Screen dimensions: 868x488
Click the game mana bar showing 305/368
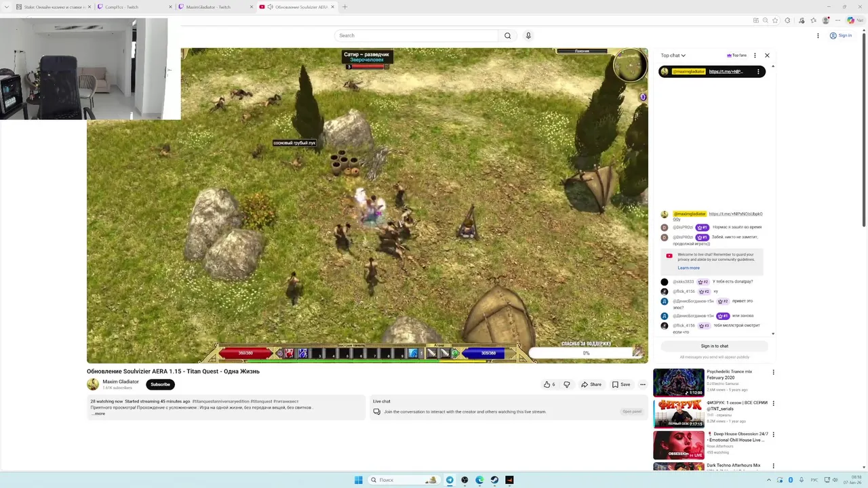coord(488,353)
